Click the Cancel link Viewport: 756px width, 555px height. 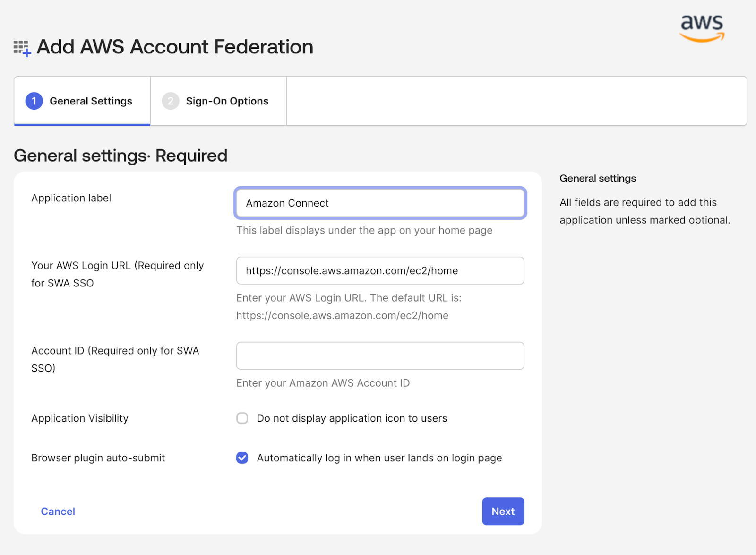coord(58,512)
